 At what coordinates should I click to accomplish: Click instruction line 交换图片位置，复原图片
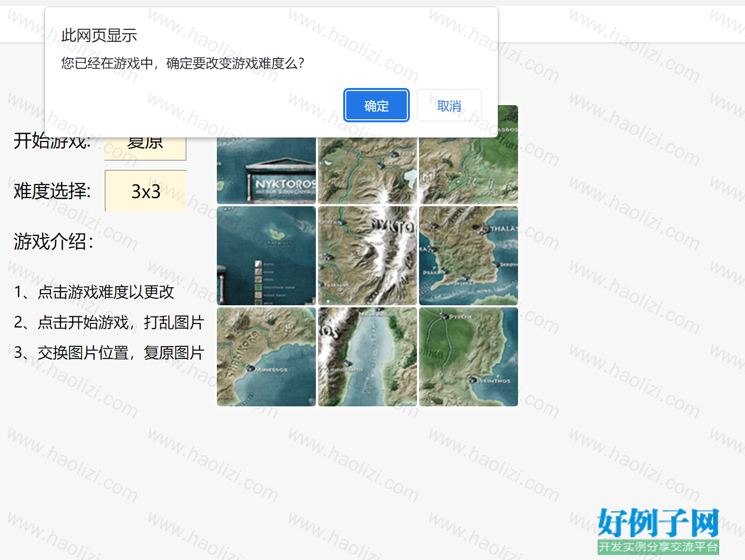(x=109, y=353)
